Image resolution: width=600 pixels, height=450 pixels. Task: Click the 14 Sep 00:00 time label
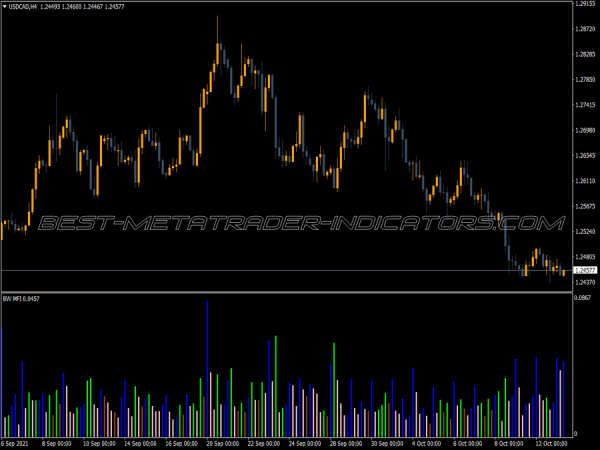(x=140, y=443)
